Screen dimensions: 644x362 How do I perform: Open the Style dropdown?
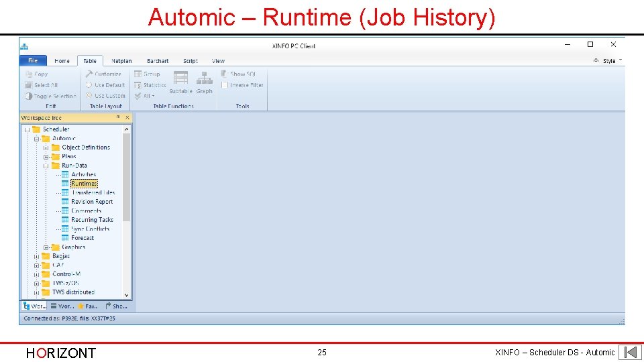(x=612, y=61)
